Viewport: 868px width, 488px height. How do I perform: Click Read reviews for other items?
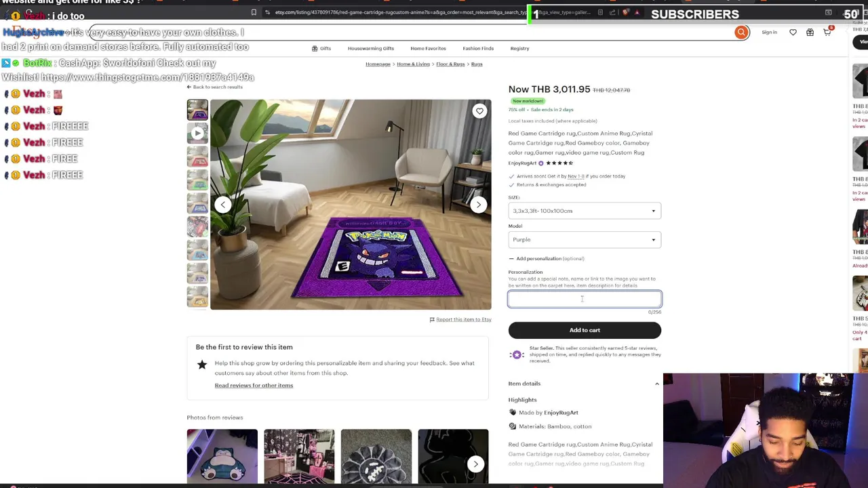(254, 385)
